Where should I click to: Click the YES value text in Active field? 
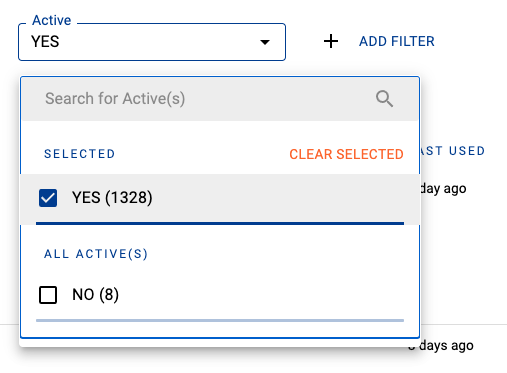click(x=45, y=42)
